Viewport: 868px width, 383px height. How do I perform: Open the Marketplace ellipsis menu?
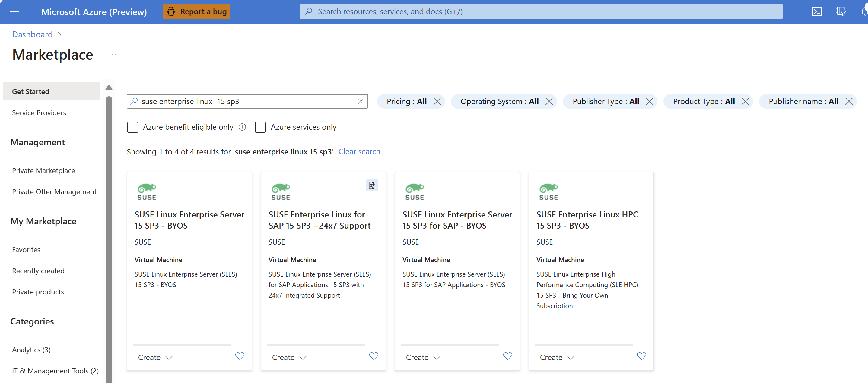pos(112,55)
